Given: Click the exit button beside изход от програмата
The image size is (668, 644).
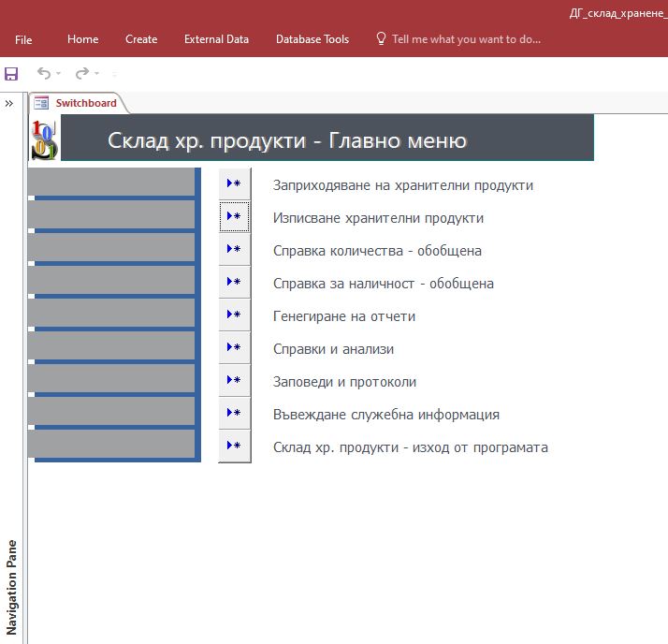Looking at the screenshot, I should point(234,446).
